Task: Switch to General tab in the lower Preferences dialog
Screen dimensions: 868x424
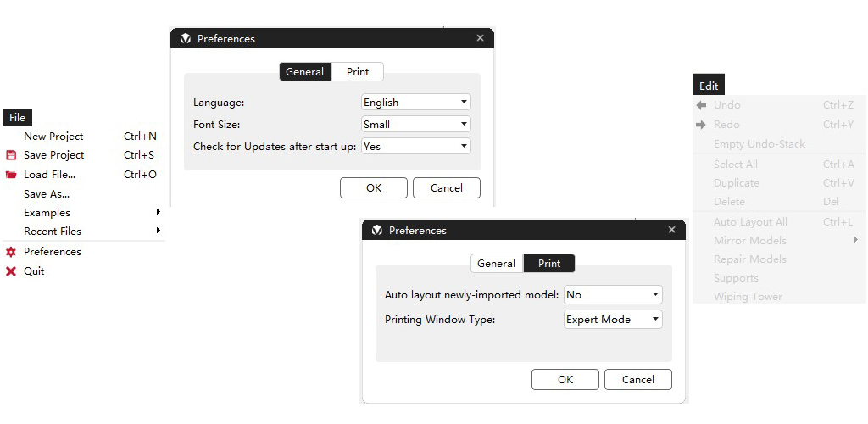Action: pos(496,264)
